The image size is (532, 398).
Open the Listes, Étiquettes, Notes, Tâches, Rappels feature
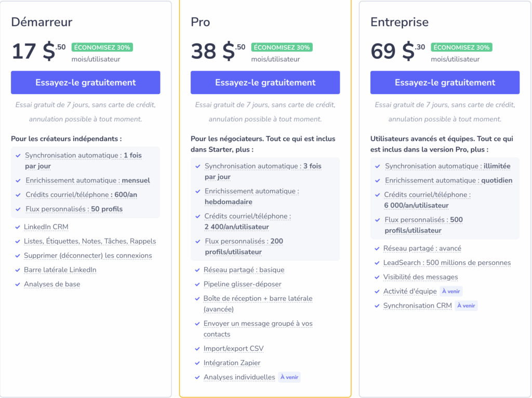(x=90, y=241)
